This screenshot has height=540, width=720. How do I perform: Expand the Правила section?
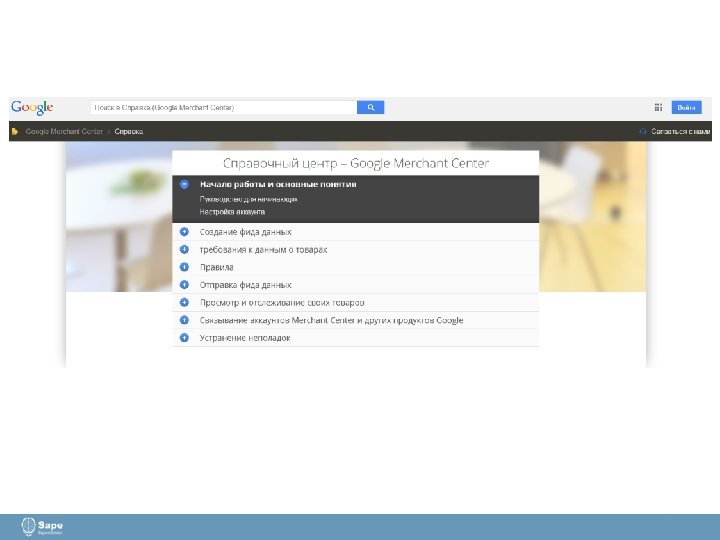184,267
